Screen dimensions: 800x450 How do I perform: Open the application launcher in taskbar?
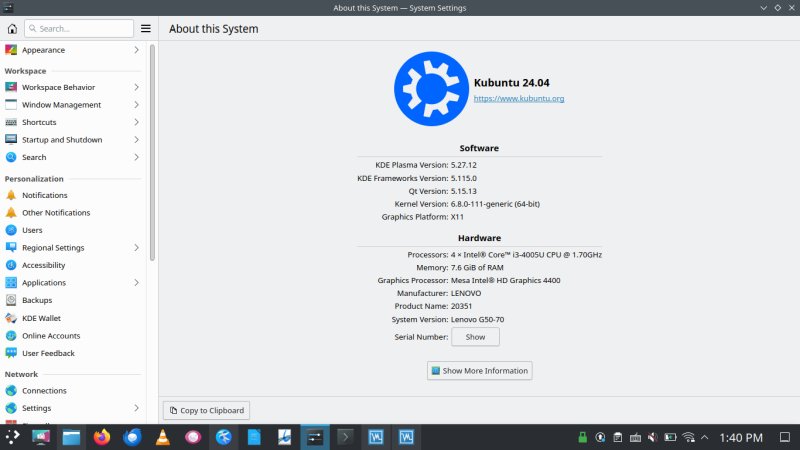(x=12, y=437)
